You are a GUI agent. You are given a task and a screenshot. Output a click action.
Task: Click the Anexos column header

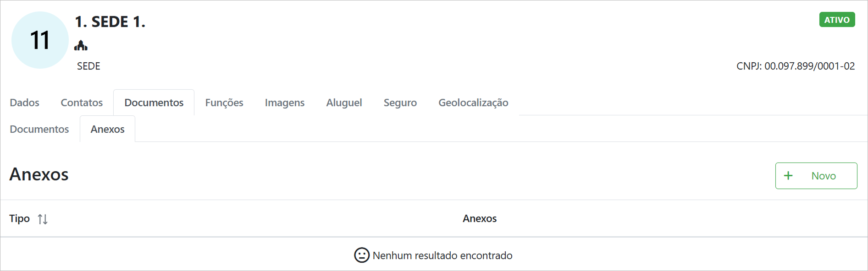(x=479, y=219)
